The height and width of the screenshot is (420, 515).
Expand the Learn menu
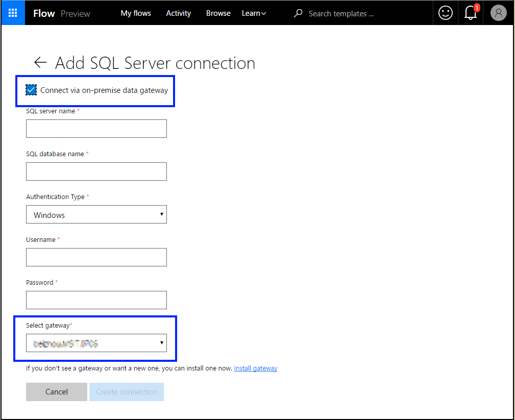click(x=254, y=13)
